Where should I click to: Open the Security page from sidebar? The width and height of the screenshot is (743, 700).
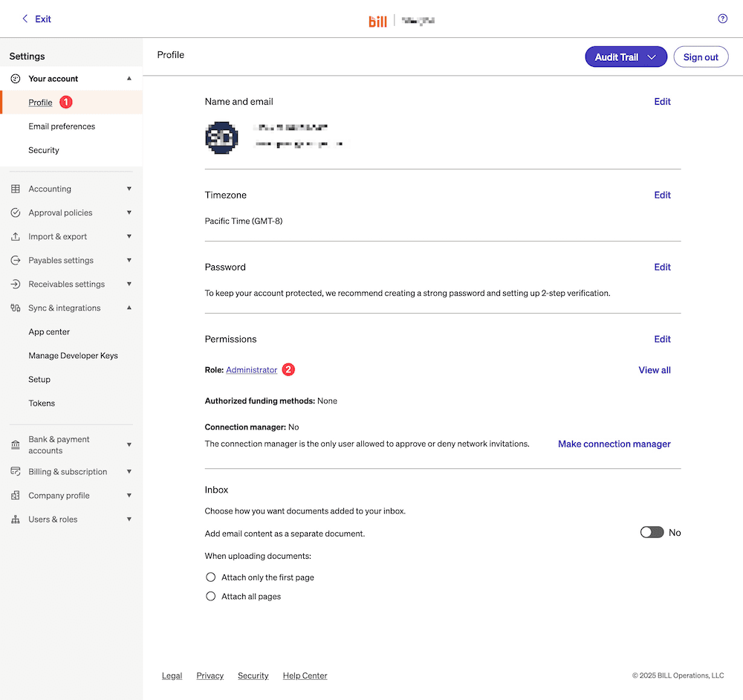pyautogui.click(x=43, y=149)
